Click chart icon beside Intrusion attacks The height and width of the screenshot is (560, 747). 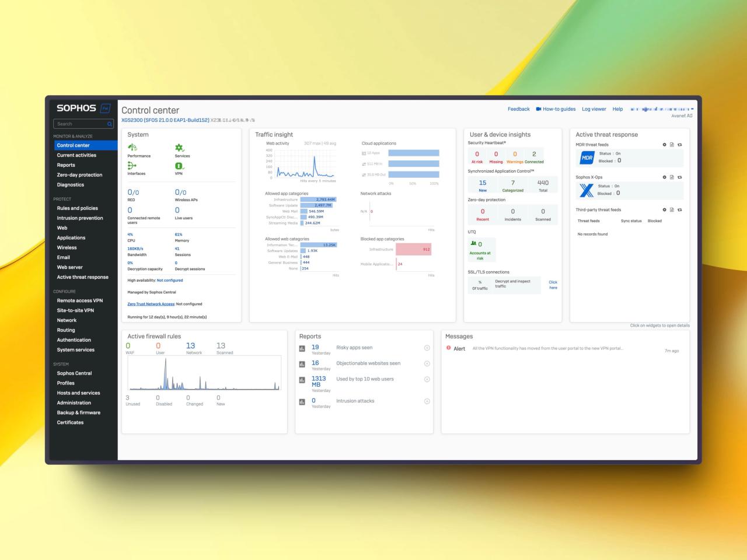coord(302,402)
